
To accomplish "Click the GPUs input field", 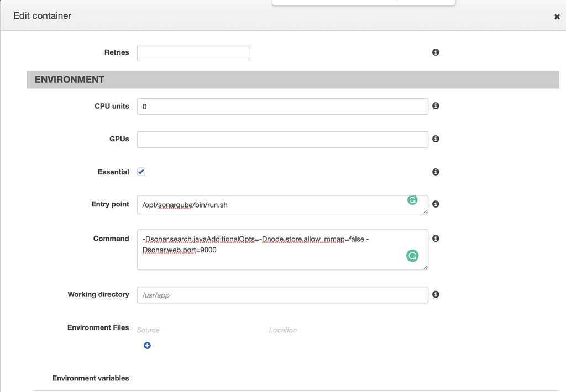I will [x=282, y=140].
